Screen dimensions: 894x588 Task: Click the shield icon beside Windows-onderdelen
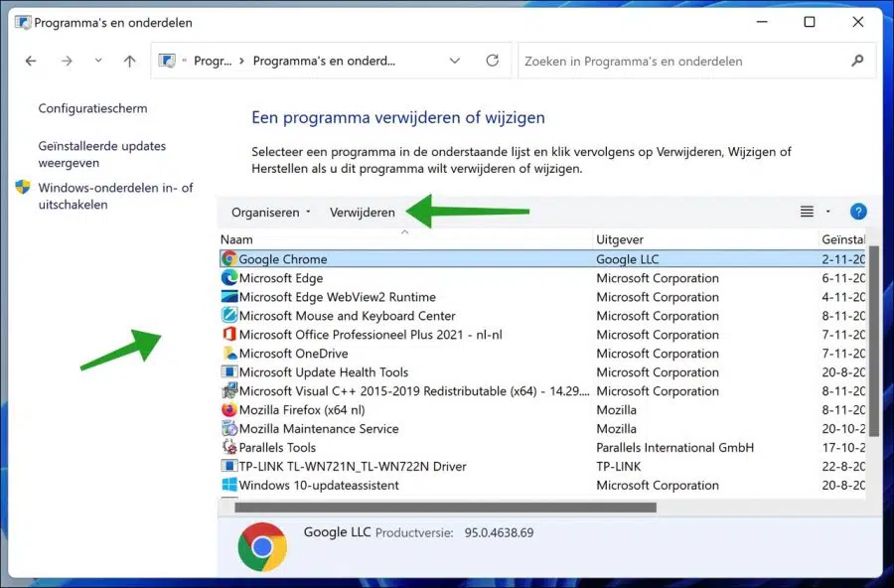pyautogui.click(x=22, y=187)
